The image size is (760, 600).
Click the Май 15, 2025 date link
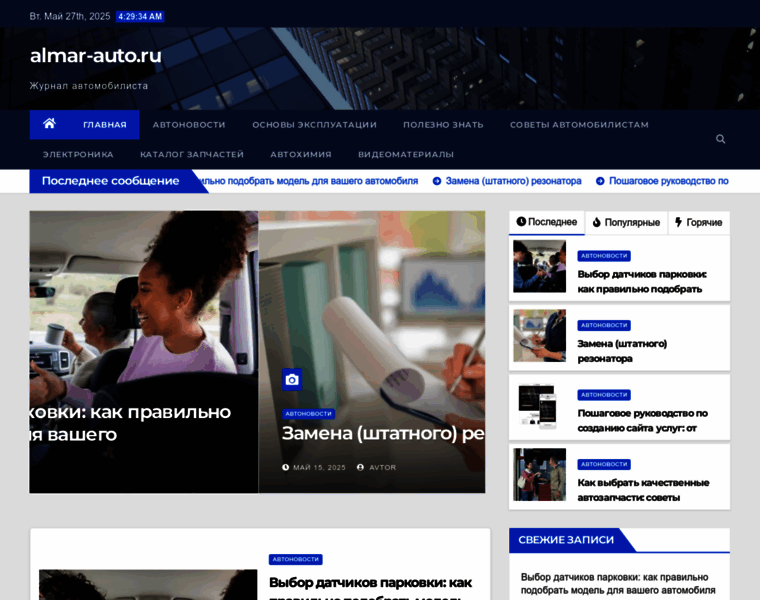click(x=319, y=467)
